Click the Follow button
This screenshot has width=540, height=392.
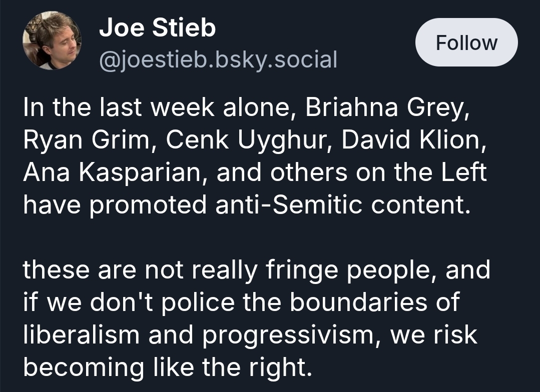(x=466, y=42)
